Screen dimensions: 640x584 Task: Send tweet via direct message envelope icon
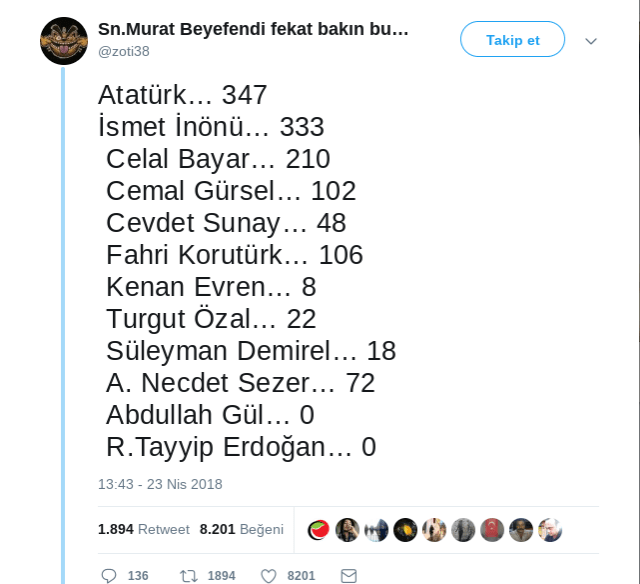(x=348, y=575)
